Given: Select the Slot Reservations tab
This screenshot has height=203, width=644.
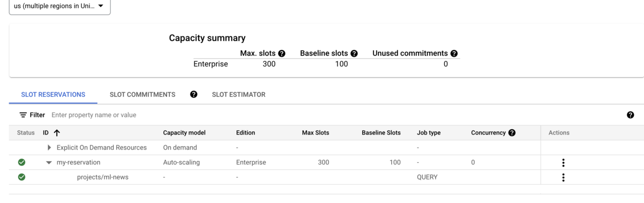Looking at the screenshot, I should click(x=53, y=94).
